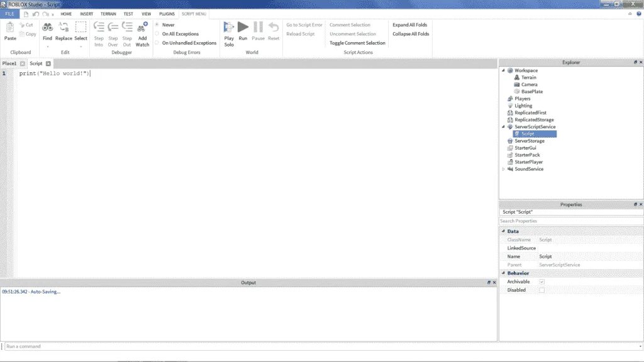Switch to the PLUGINS ribbon tab

click(167, 14)
